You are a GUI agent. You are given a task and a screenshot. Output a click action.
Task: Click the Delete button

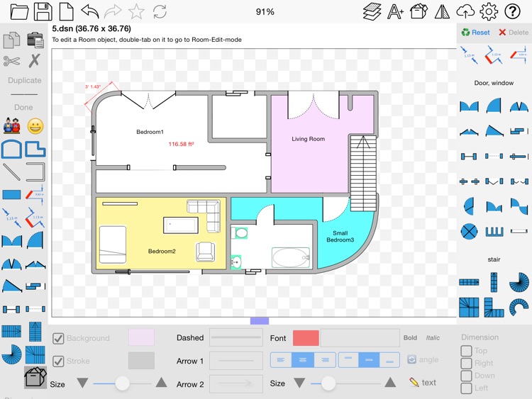tap(514, 33)
